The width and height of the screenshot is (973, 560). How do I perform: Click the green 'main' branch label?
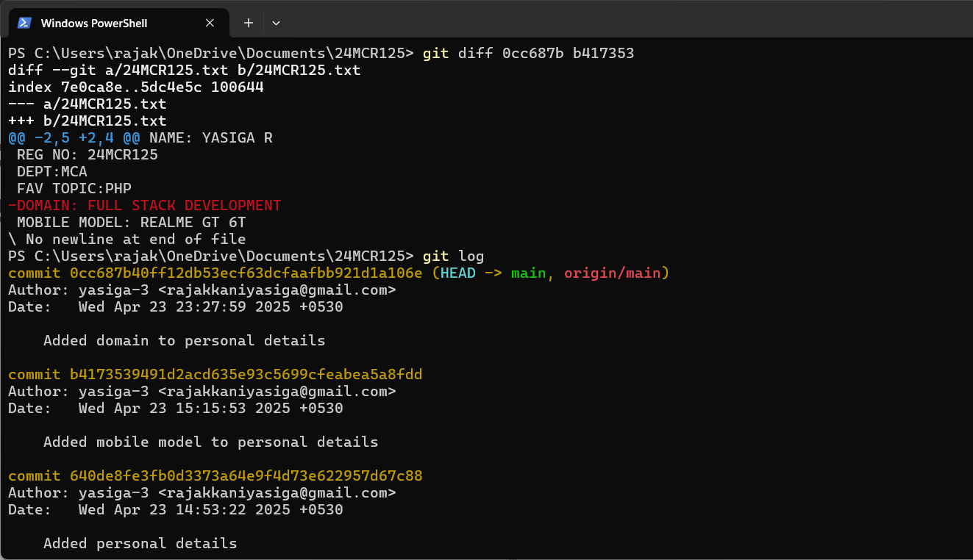[529, 273]
